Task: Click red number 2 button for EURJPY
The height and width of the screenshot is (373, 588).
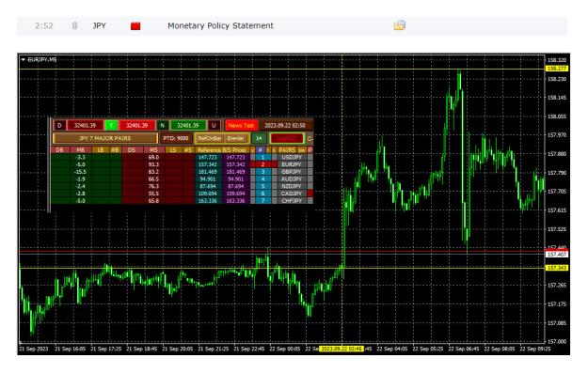Action: pos(262,164)
